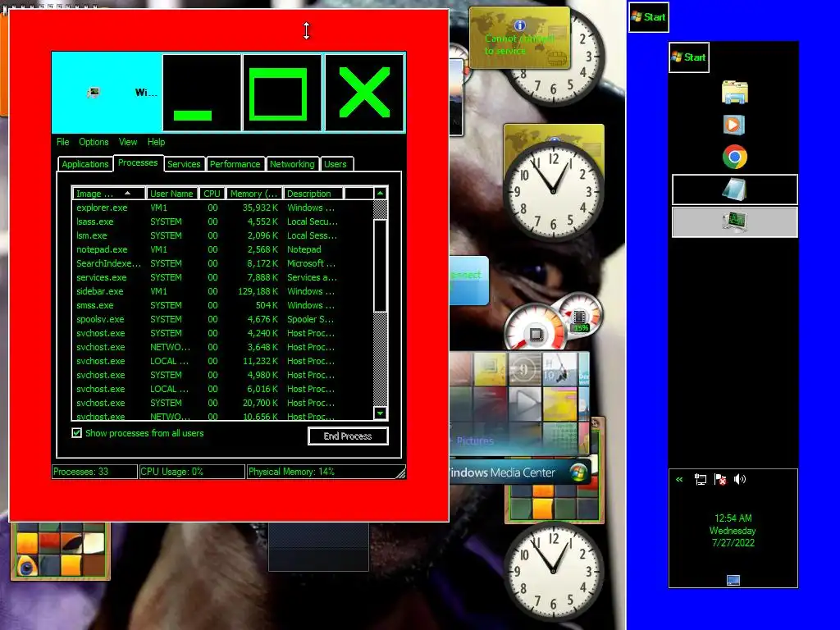Open the Help menu
Image resolution: width=840 pixels, height=630 pixels.
tap(157, 142)
